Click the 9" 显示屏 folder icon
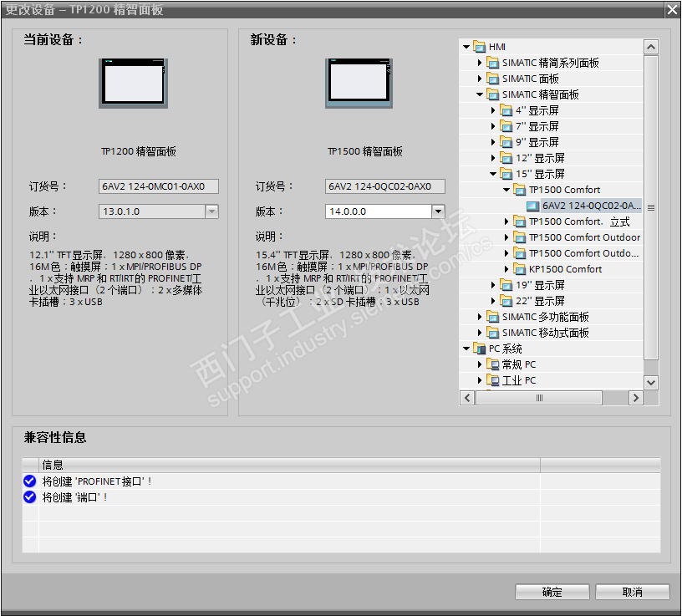Screen dimensions: 682x616 tap(506, 142)
